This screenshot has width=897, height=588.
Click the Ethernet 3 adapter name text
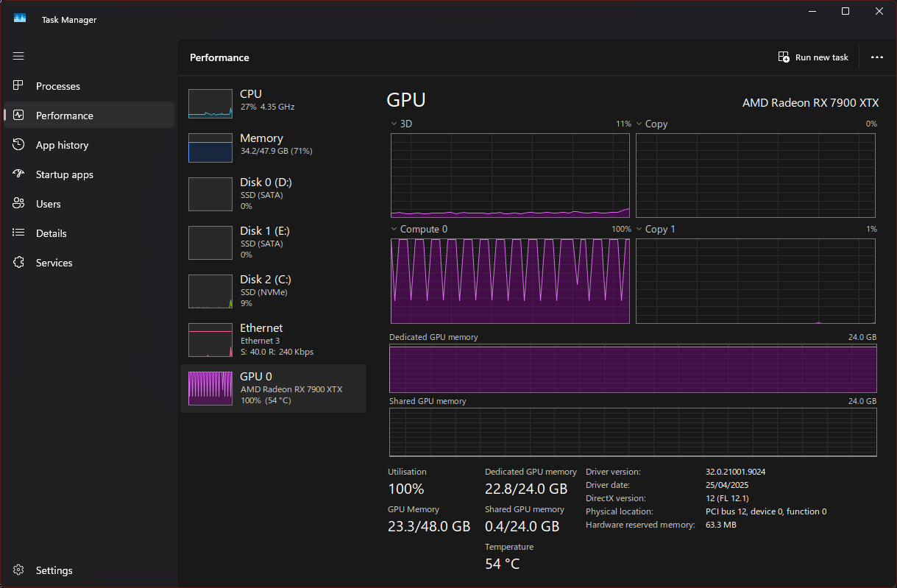coord(260,341)
